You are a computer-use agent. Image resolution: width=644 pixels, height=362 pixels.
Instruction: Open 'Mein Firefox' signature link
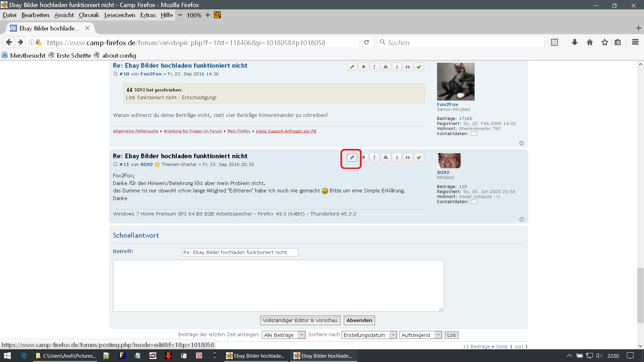tap(239, 131)
